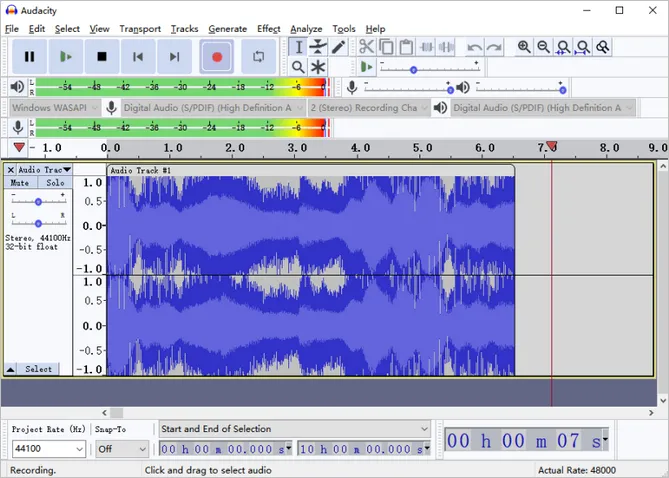Click the Silence audio selection icon
Viewport: 669px width, 478px height.
pos(446,47)
